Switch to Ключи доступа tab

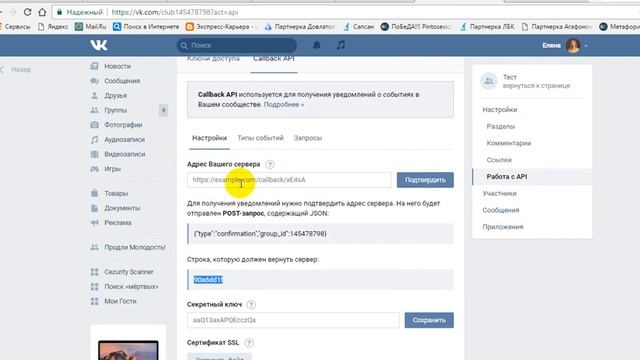coord(213,59)
